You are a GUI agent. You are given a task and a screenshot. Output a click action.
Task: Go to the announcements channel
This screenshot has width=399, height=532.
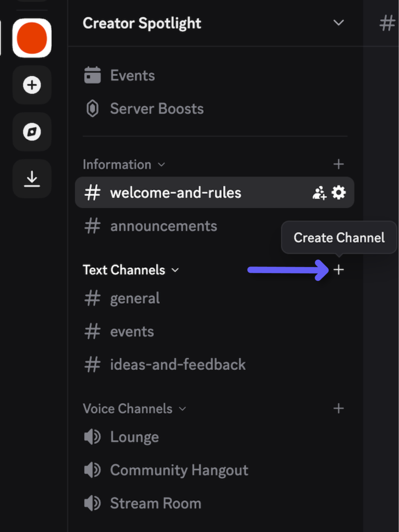coord(163,226)
